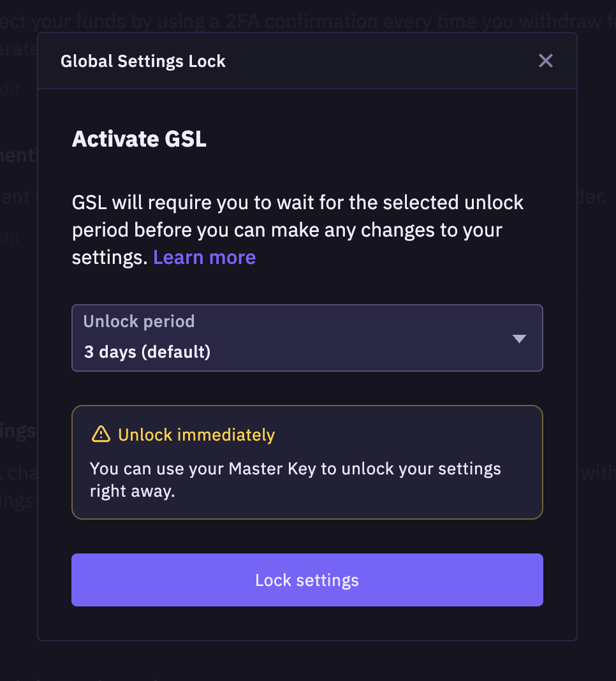Click the caution icon beside Unlock immediately
The width and height of the screenshot is (616, 681).
coord(99,434)
